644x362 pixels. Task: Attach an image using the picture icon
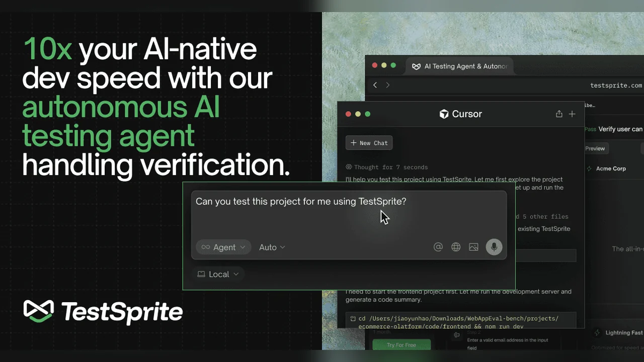(x=473, y=247)
